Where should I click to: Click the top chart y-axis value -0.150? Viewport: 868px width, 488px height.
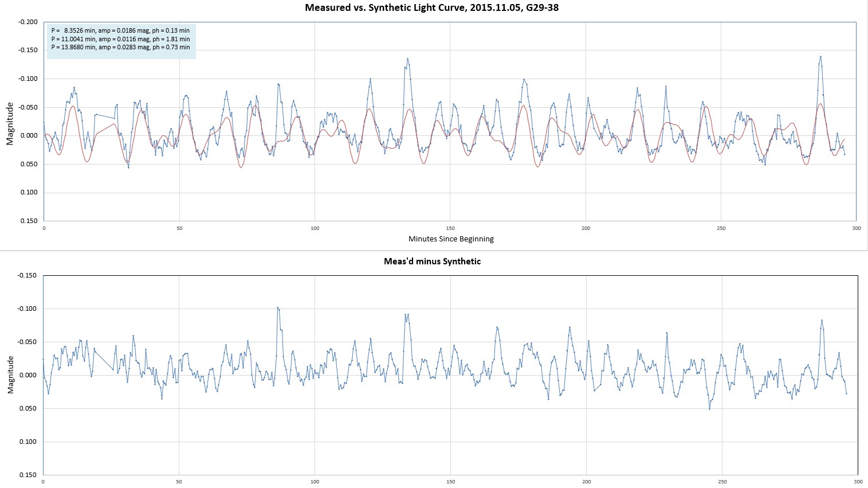pos(28,50)
